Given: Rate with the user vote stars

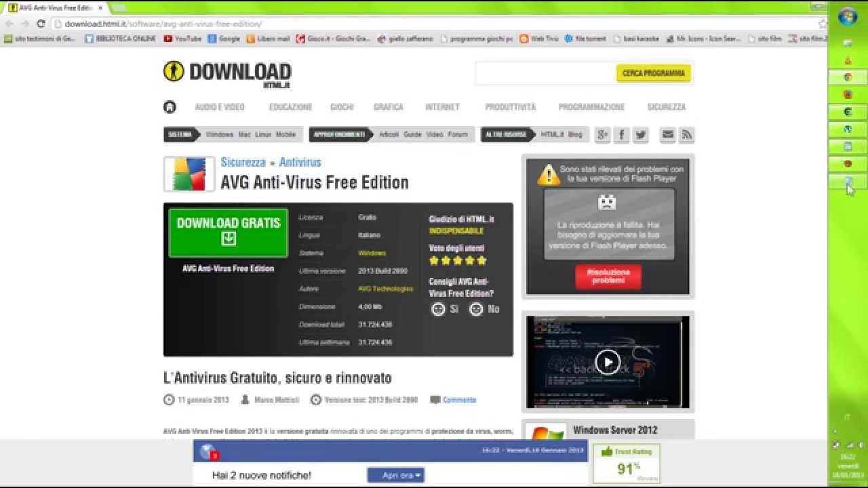Looking at the screenshot, I should point(458,260).
